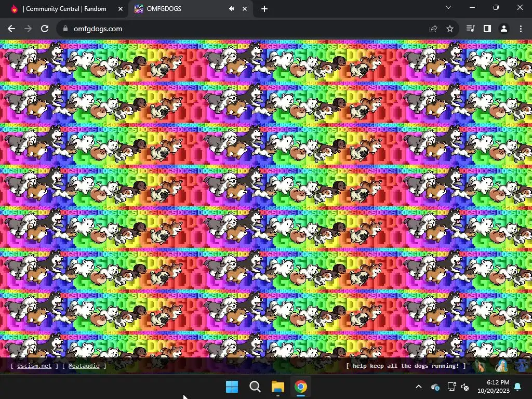The image size is (532, 399).
Task: Bookmark this tab with the star
Action: point(450,29)
